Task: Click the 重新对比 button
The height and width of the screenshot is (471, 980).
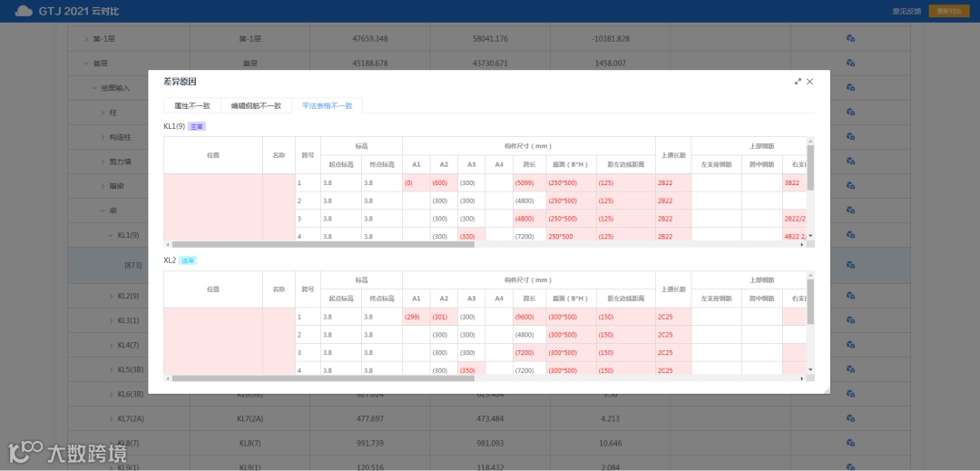Action: coord(948,11)
